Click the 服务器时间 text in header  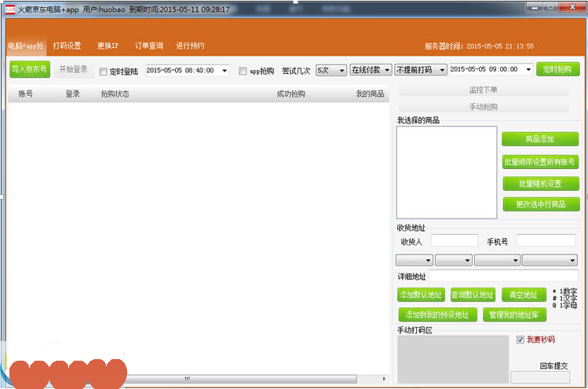tap(479, 46)
